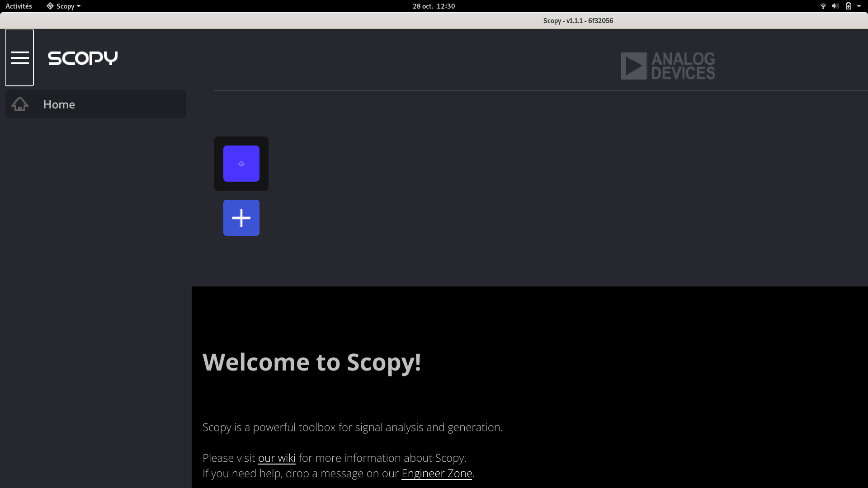Viewport: 868px width, 488px height.
Task: Click the volume speaker icon
Action: pyautogui.click(x=835, y=6)
